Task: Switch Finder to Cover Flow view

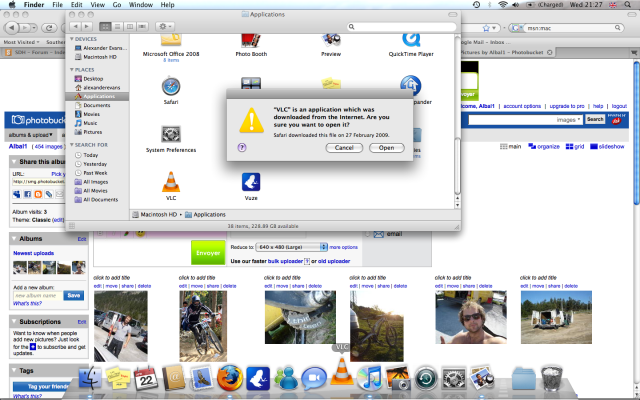Action: 142,27
